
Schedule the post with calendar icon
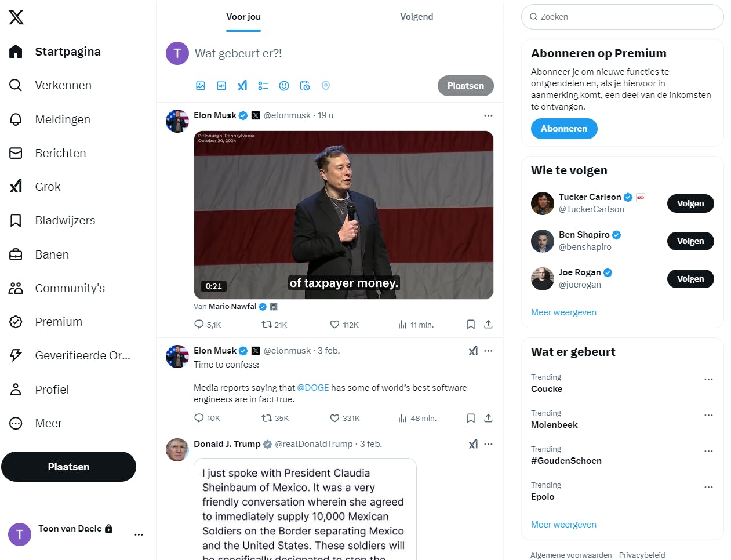[305, 86]
